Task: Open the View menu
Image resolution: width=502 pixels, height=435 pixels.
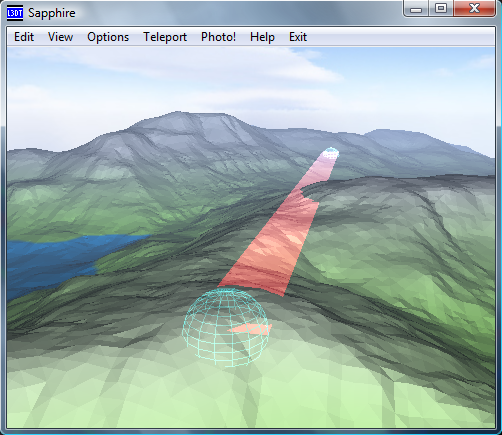Action: click(60, 37)
